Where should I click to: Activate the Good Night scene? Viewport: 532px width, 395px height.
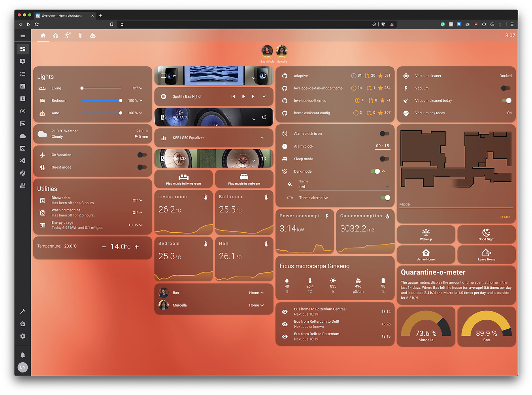[x=486, y=234]
